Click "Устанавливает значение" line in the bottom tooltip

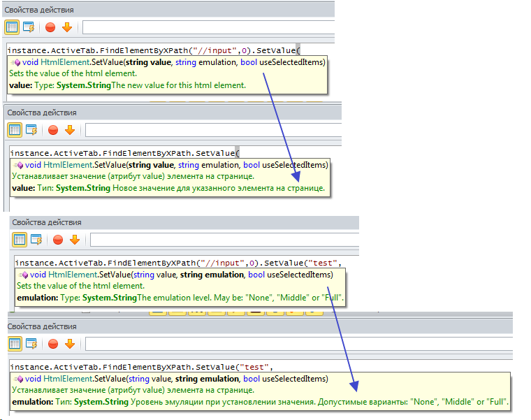(x=133, y=390)
